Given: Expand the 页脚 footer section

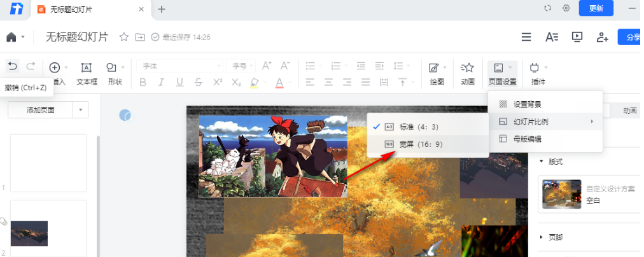Looking at the screenshot, I should point(542,237).
